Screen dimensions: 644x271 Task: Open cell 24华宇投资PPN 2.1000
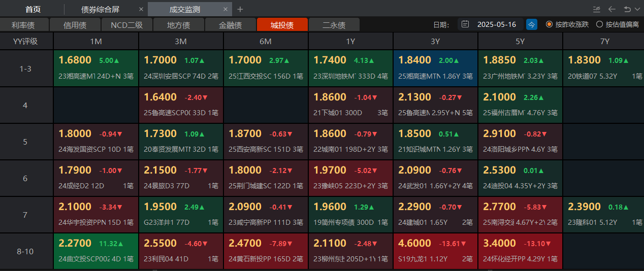(96, 215)
